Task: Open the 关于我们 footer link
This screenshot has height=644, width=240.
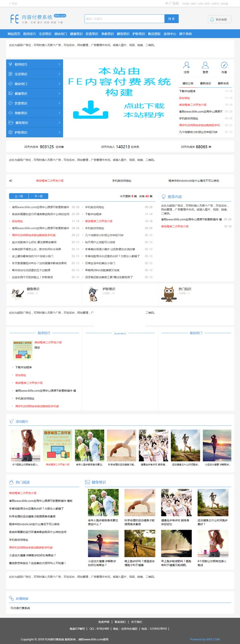Action: (136, 622)
